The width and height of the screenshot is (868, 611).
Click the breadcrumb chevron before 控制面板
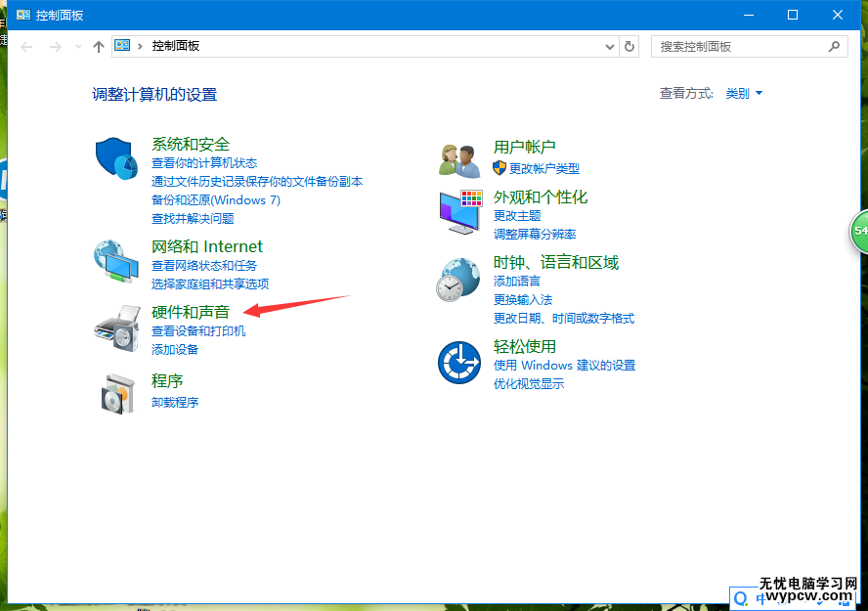(x=140, y=47)
